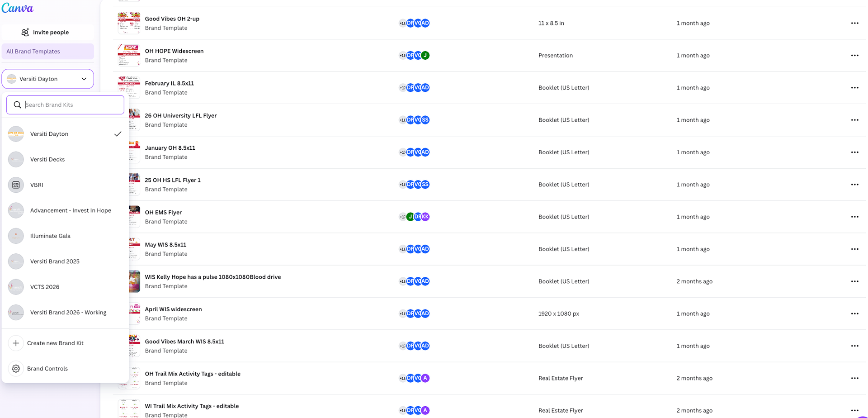The width and height of the screenshot is (868, 418).
Task: Open more options for February IL 8.5x11
Action: (x=854, y=88)
